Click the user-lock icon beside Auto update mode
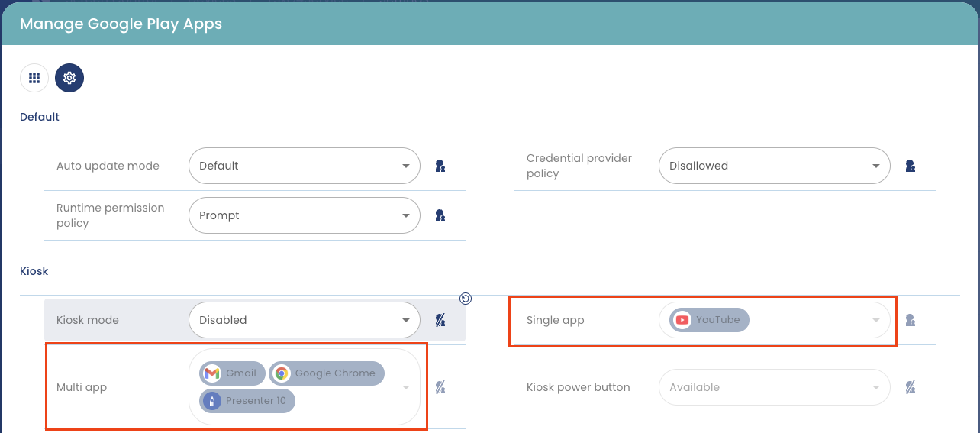This screenshot has width=980, height=433. point(440,166)
